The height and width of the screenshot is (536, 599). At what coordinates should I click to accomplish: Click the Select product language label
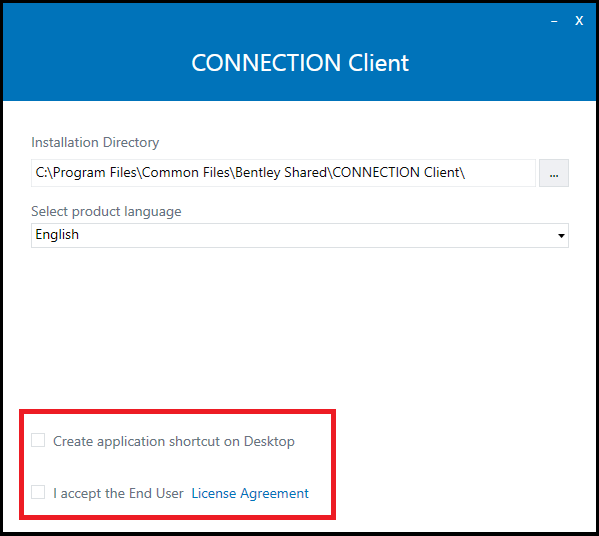point(106,212)
